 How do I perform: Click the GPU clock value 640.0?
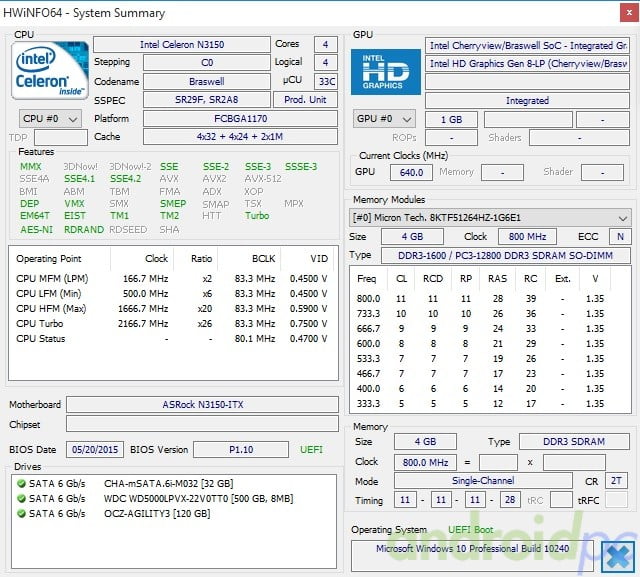(411, 173)
